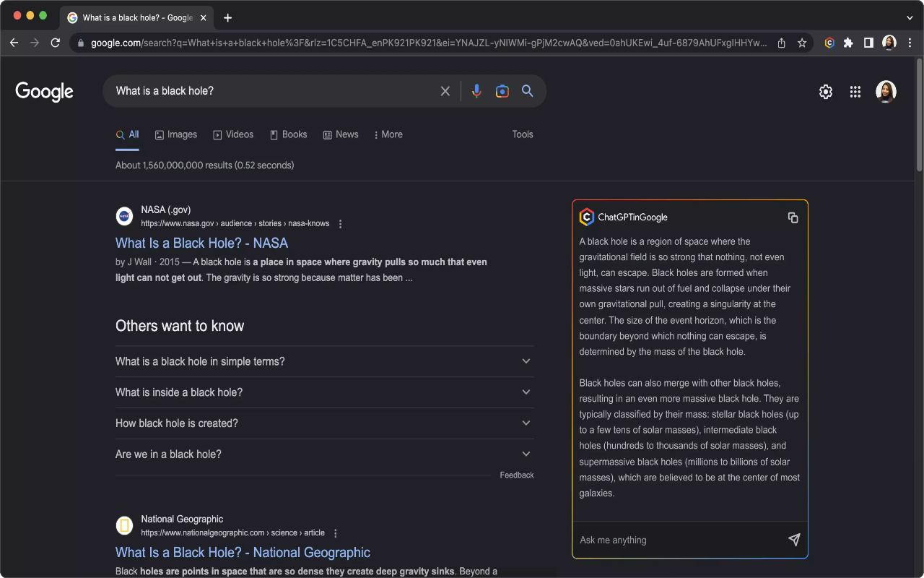The height and width of the screenshot is (578, 924).
Task: Open the More search filters dropdown
Action: (x=388, y=134)
